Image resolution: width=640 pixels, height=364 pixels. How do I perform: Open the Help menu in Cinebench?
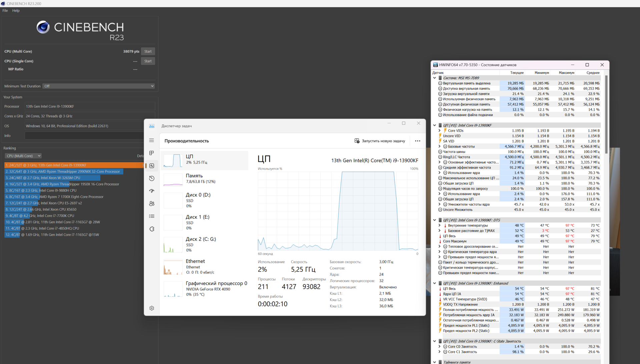click(16, 11)
